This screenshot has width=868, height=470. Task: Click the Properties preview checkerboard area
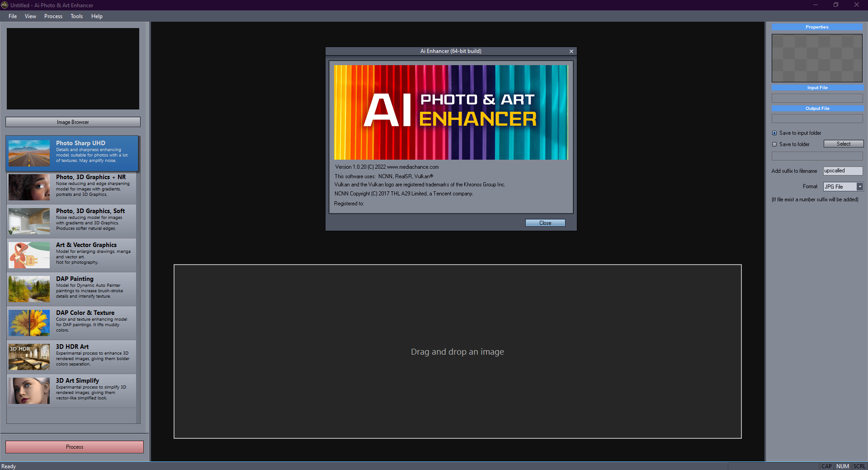coord(817,58)
